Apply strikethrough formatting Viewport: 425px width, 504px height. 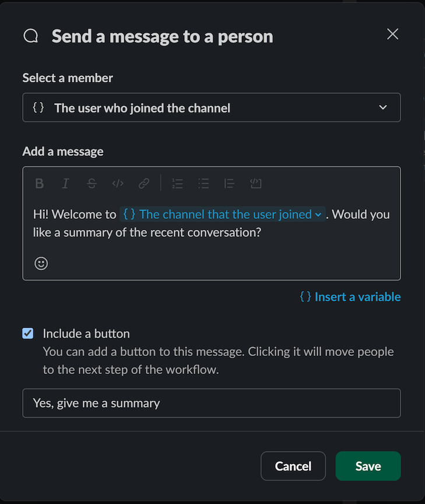92,183
